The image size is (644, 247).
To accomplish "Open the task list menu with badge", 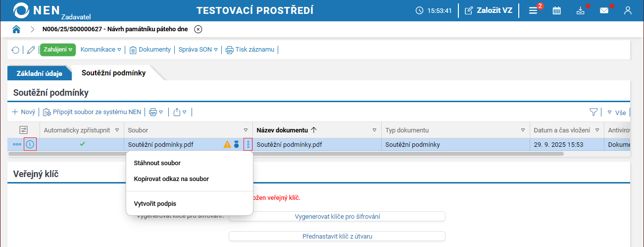I will [x=534, y=10].
